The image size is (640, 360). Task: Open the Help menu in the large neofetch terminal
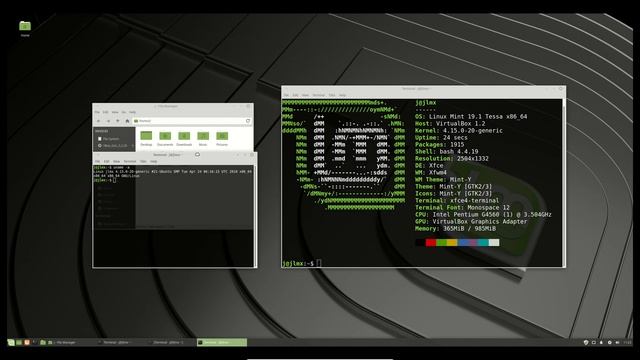342,95
